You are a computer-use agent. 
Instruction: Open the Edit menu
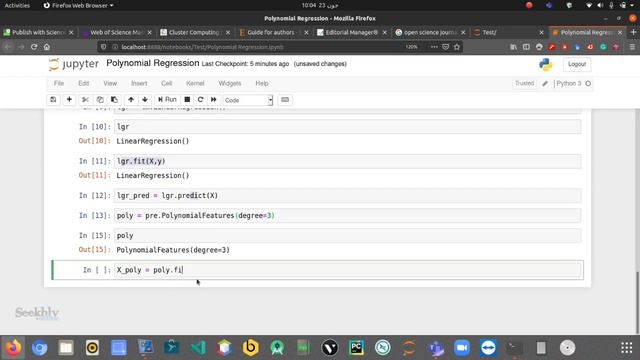(84, 83)
